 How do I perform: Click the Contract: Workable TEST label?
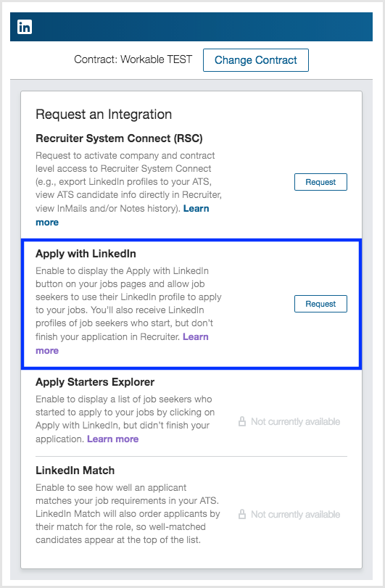coord(133,59)
